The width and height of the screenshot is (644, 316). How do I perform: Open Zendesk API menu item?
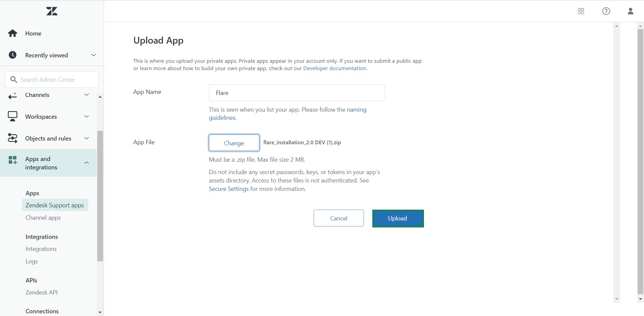(x=42, y=293)
